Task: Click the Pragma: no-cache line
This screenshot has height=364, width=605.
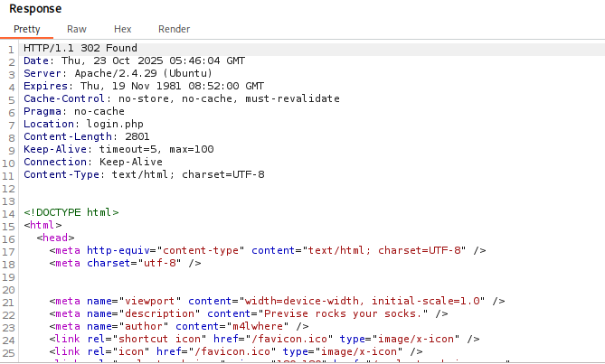Action: pos(74,111)
